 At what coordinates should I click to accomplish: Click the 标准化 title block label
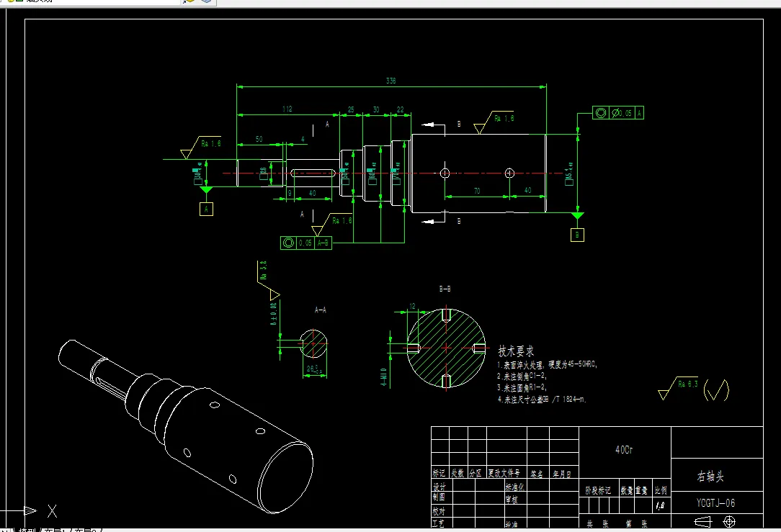[x=514, y=487]
